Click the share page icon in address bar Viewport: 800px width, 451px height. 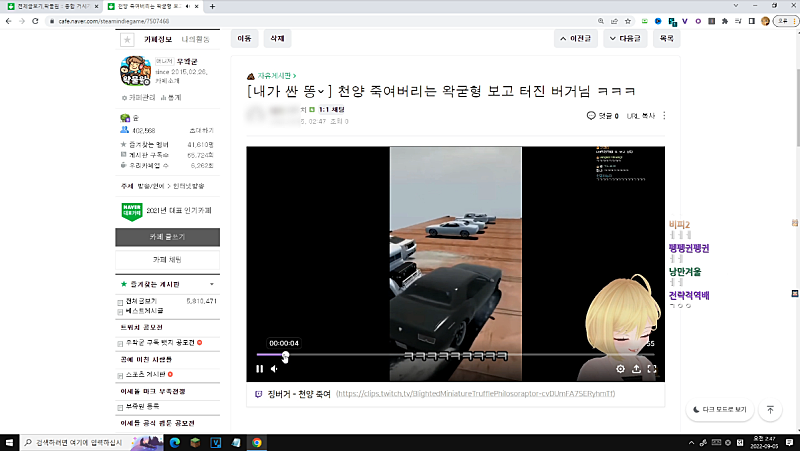[614, 21]
